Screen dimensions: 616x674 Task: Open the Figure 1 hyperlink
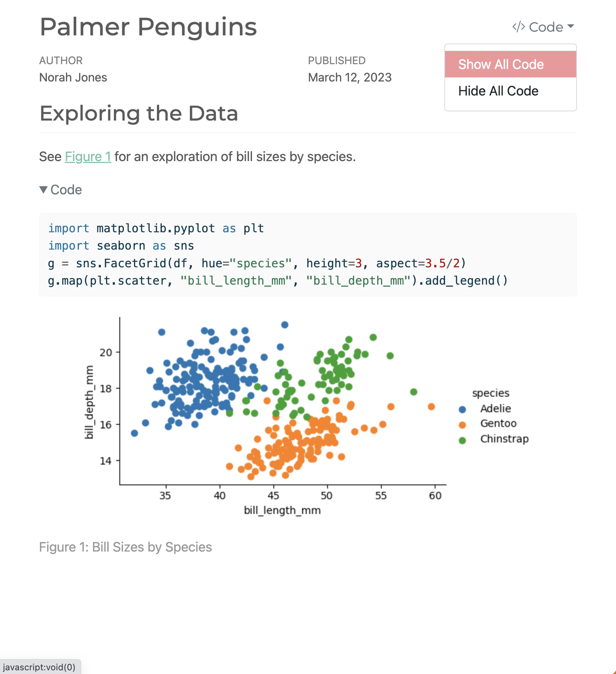point(88,156)
